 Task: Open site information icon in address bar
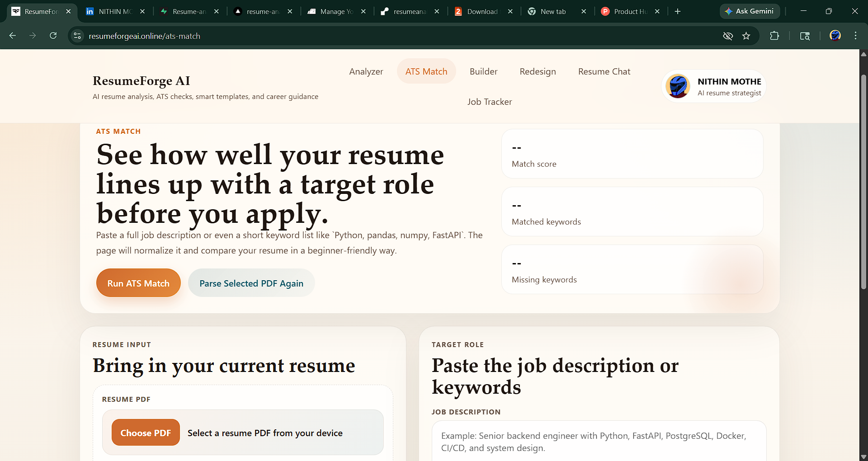(77, 36)
